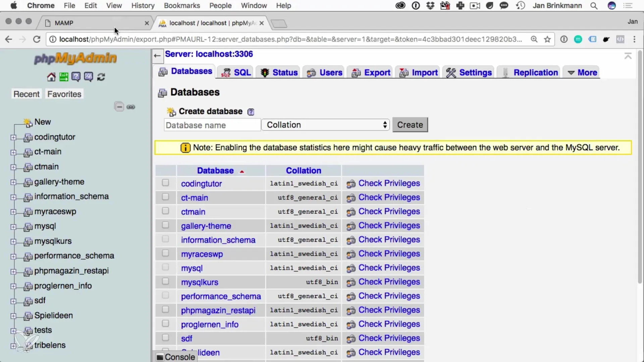Viewport: 644px width, 362px height.
Task: Switch to the Status tab
Action: point(279,72)
